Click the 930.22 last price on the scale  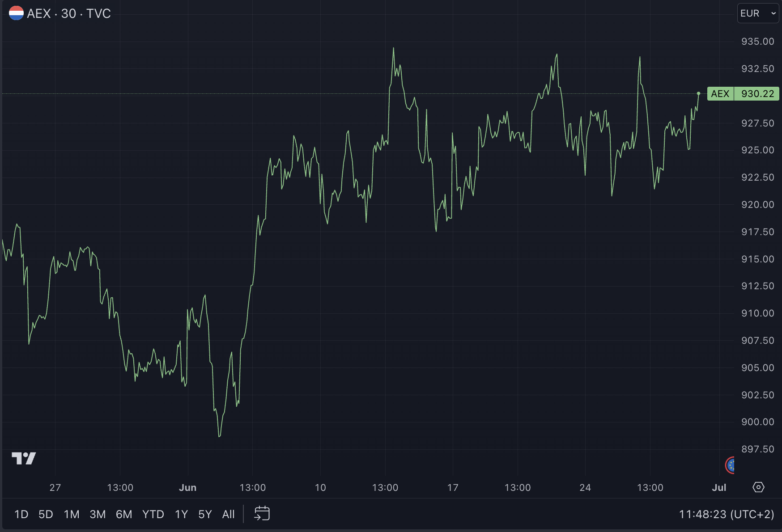coord(757,93)
